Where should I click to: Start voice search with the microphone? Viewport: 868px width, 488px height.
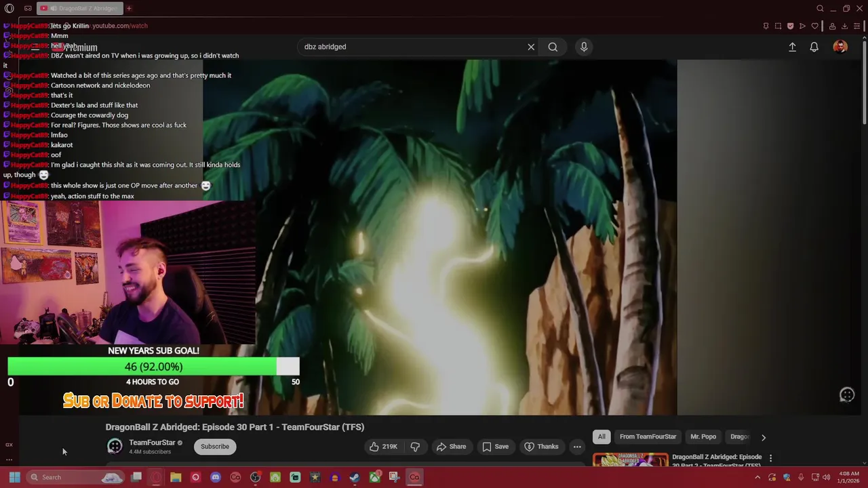[584, 47]
